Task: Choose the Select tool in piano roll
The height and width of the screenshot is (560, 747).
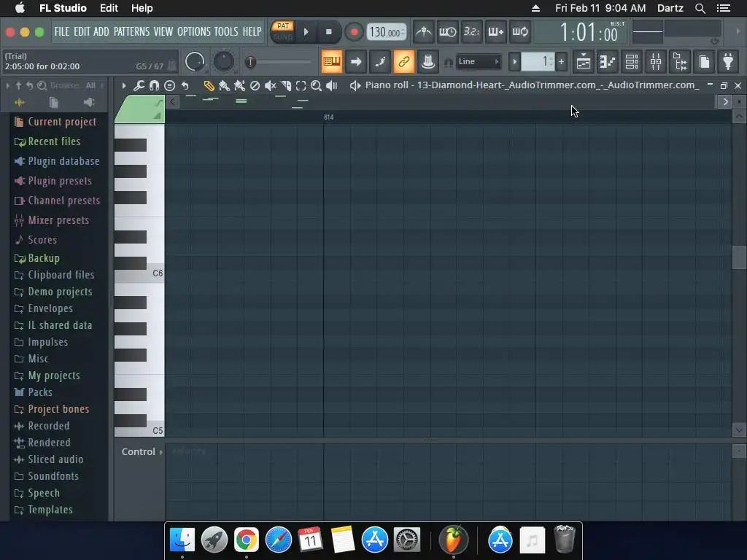Action: (x=301, y=86)
